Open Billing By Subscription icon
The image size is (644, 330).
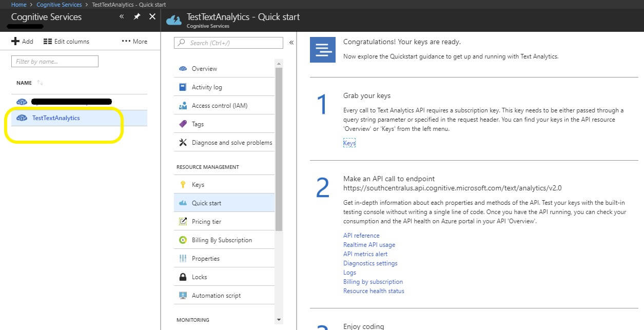[x=183, y=240]
